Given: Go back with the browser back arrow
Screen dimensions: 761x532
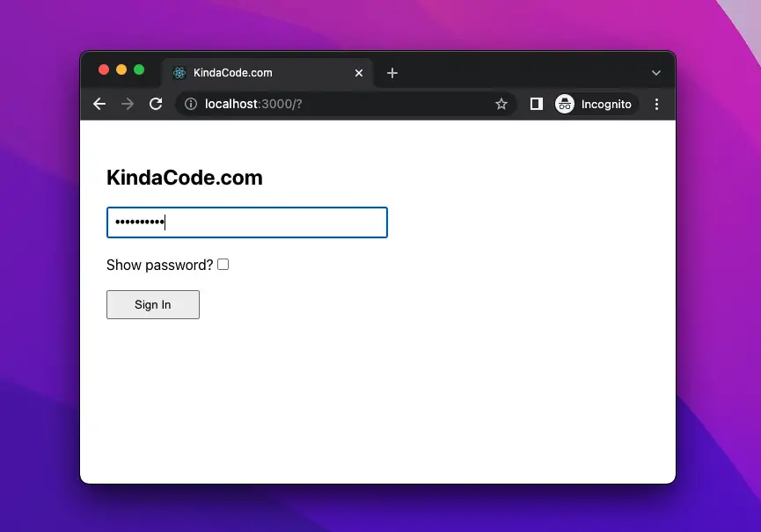Looking at the screenshot, I should click(99, 104).
